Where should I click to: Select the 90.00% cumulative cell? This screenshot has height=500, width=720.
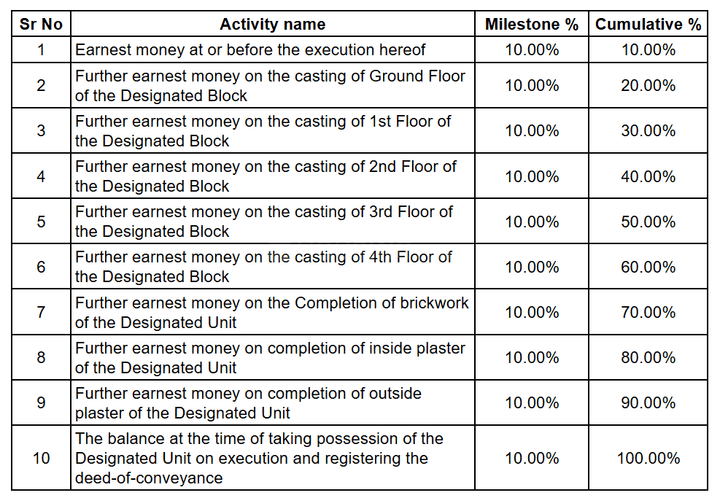[648, 402]
